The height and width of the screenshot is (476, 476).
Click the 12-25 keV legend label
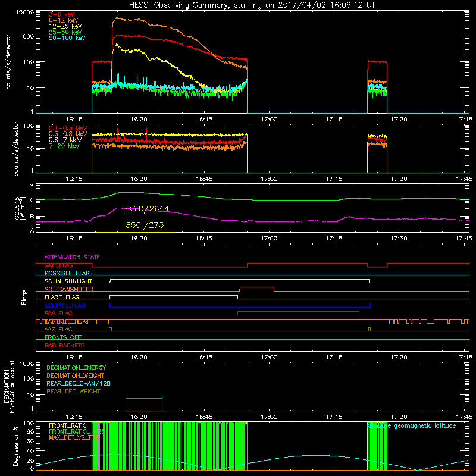click(65, 26)
